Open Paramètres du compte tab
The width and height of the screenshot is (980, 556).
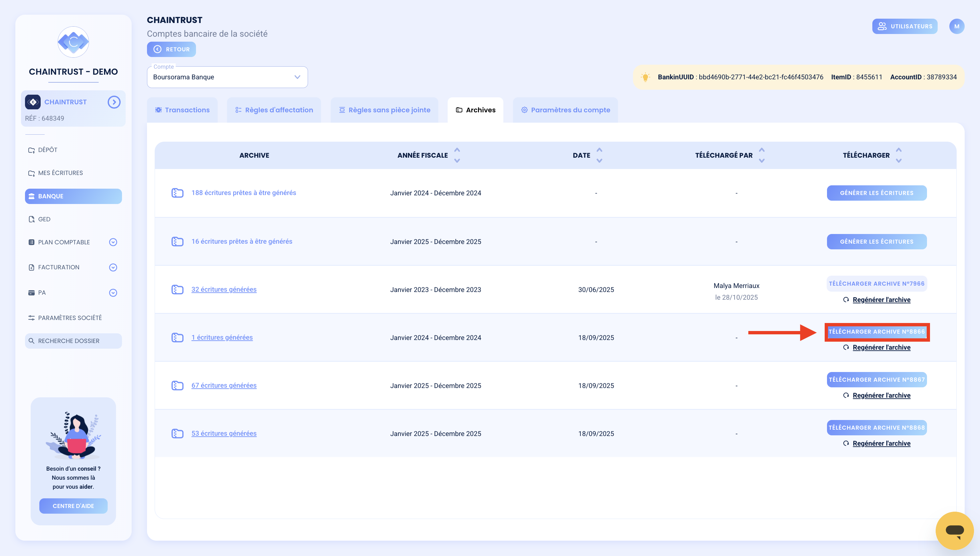click(565, 110)
